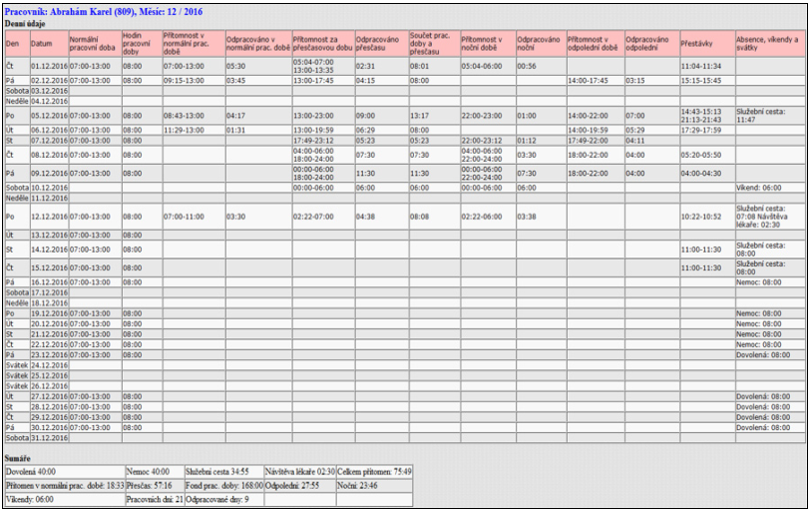Select the 01.12.2016 date cell
Image resolution: width=812 pixels, height=511 pixels.
[x=49, y=66]
